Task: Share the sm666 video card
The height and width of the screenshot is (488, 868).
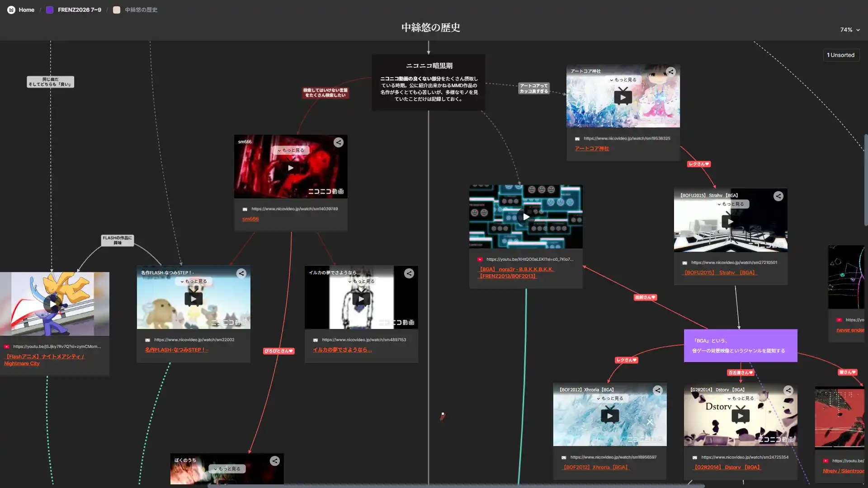Action: pos(339,142)
